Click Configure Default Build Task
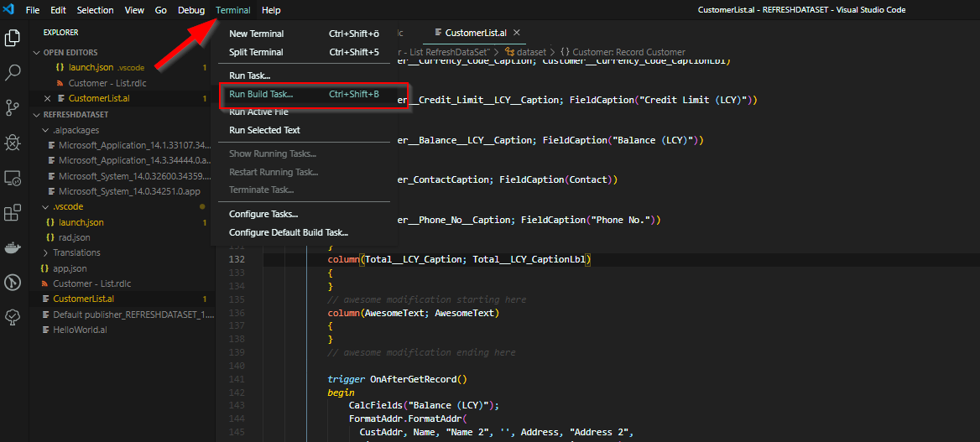This screenshot has width=980, height=442. coord(288,232)
